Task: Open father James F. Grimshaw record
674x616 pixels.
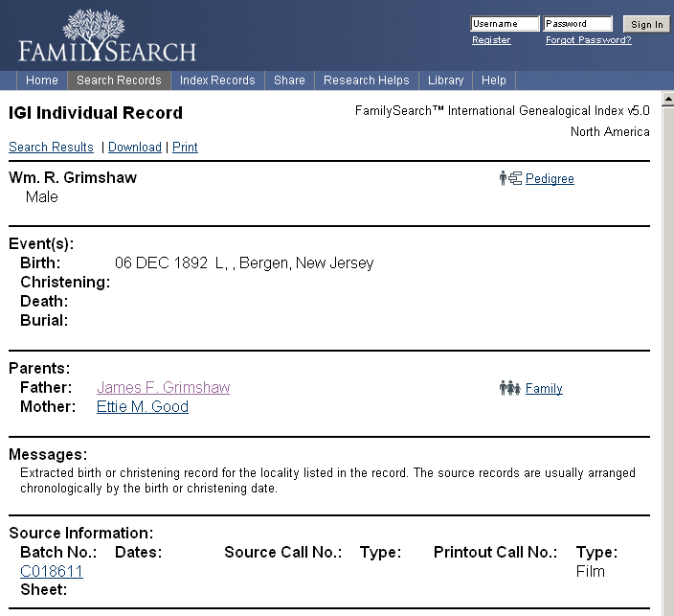Action: tap(163, 388)
